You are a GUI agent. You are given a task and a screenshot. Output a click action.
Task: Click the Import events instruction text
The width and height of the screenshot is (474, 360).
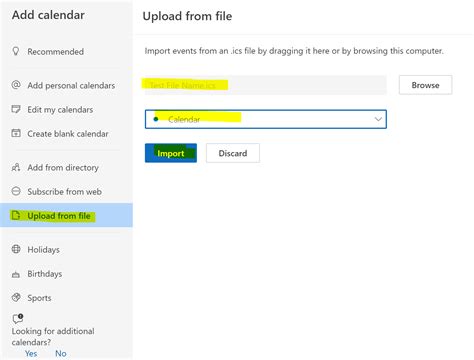coord(294,51)
